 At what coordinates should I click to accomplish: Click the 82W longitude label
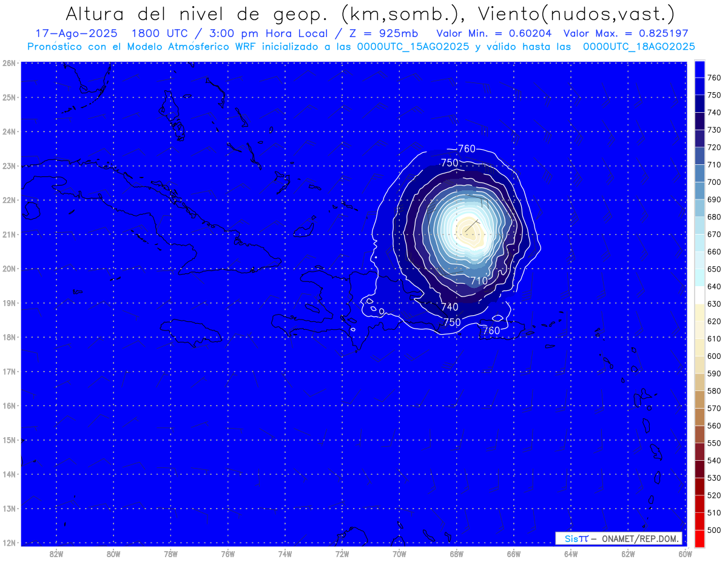click(x=56, y=554)
